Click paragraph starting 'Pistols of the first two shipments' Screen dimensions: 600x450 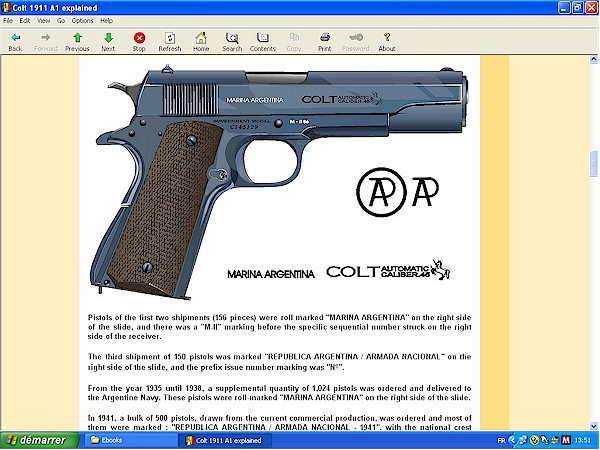point(280,327)
